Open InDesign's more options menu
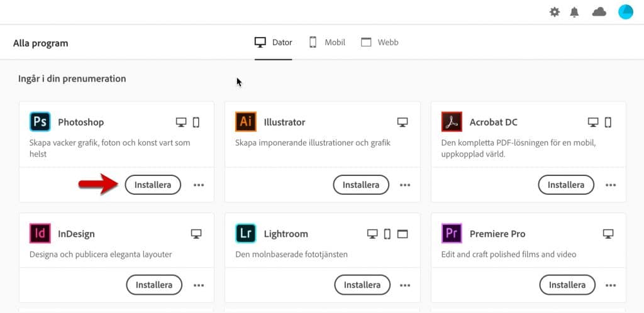The width and height of the screenshot is (644, 313). coord(199,285)
